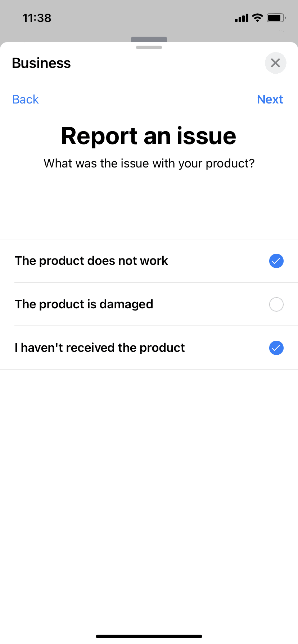Screen dimensions: 298x644
Task: Tap the "What was the issue" subtitle text
Action: pyautogui.click(x=149, y=164)
